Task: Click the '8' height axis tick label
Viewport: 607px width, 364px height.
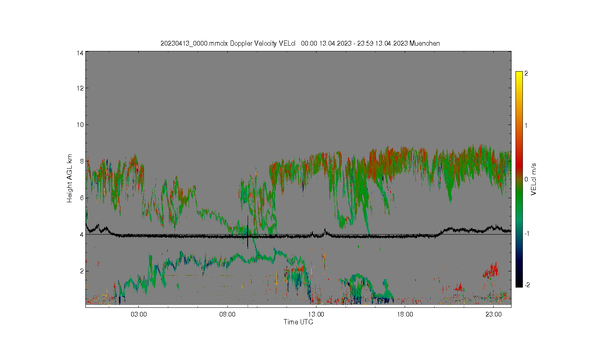Action: click(82, 161)
